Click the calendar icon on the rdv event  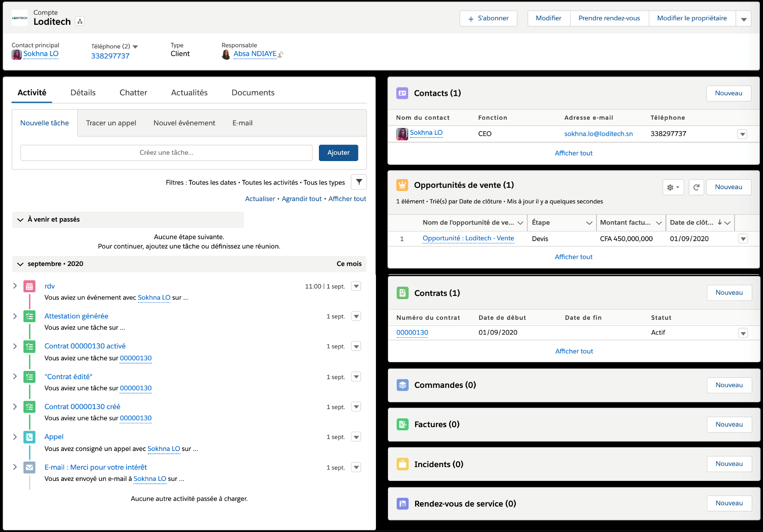[x=29, y=286]
